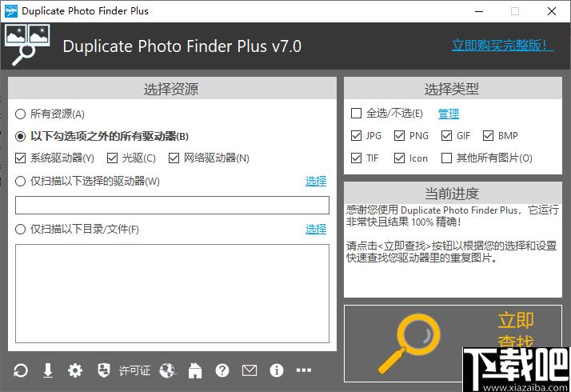The width and height of the screenshot is (571, 392).
Task: Start search with the 立即查找 button
Action: 453,343
